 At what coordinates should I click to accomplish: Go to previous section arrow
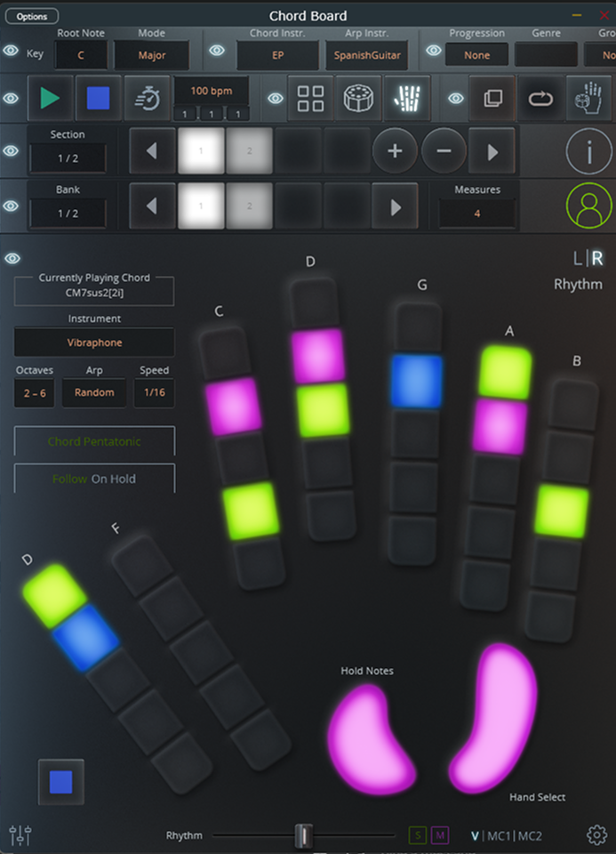[x=152, y=151]
